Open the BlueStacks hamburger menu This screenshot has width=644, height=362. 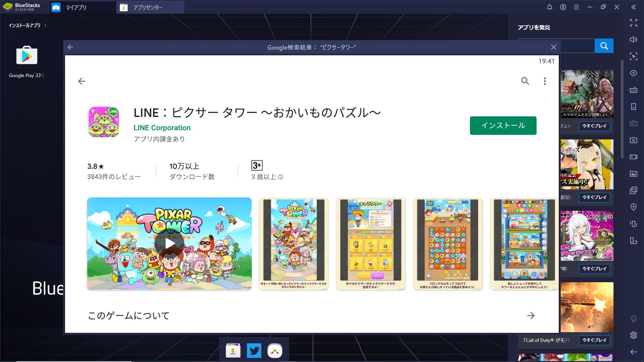coord(576,7)
